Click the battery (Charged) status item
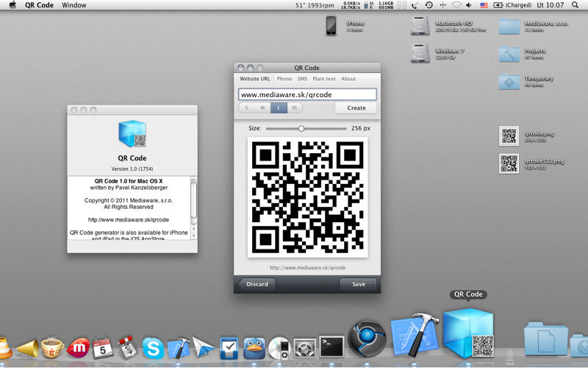588x368 pixels. pos(512,5)
